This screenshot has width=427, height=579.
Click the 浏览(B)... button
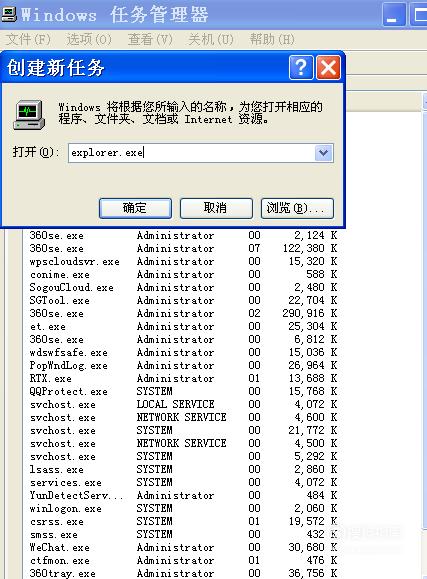point(297,208)
